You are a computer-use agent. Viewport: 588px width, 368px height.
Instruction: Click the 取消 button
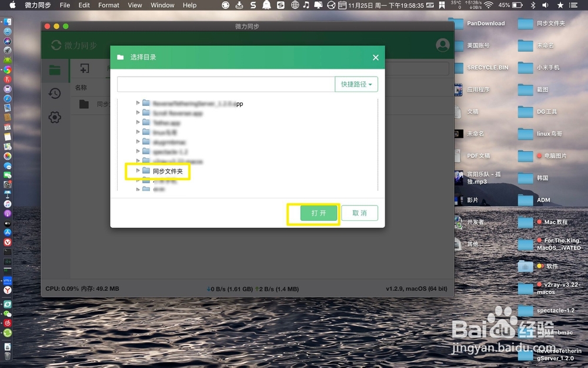(359, 213)
